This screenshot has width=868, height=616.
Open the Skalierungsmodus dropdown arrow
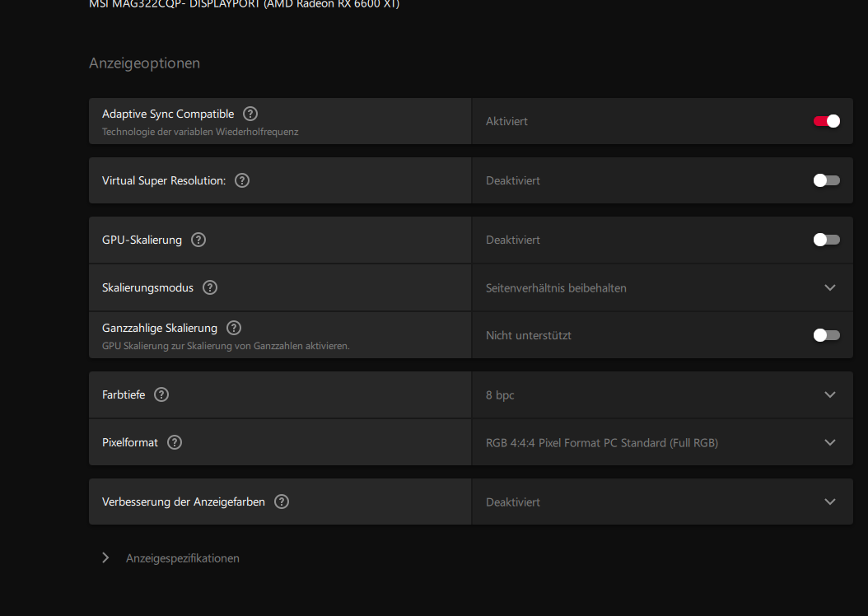click(x=829, y=287)
